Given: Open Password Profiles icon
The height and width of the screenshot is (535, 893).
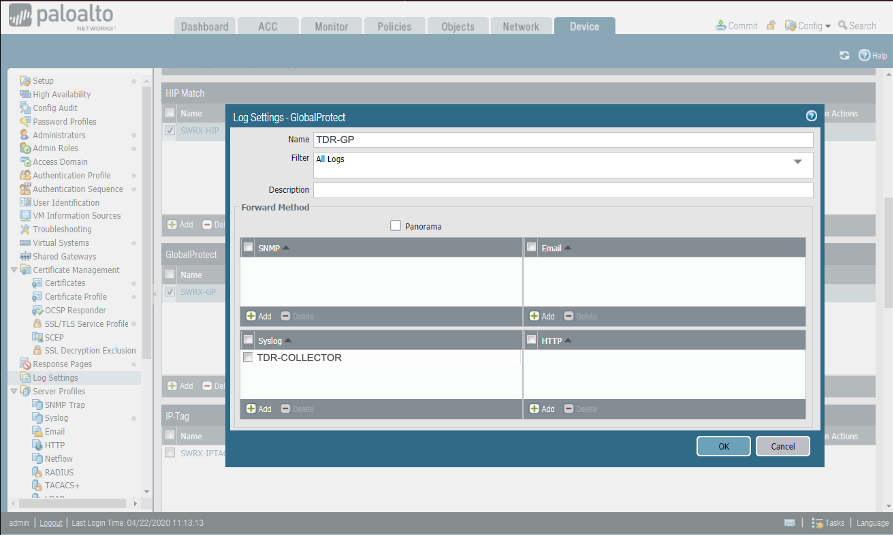Looking at the screenshot, I should coord(25,121).
